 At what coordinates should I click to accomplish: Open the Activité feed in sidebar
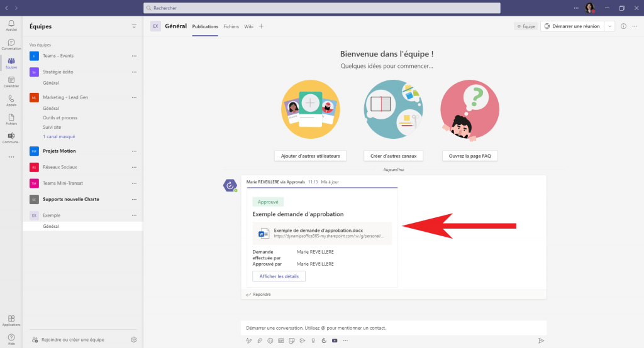(x=11, y=26)
